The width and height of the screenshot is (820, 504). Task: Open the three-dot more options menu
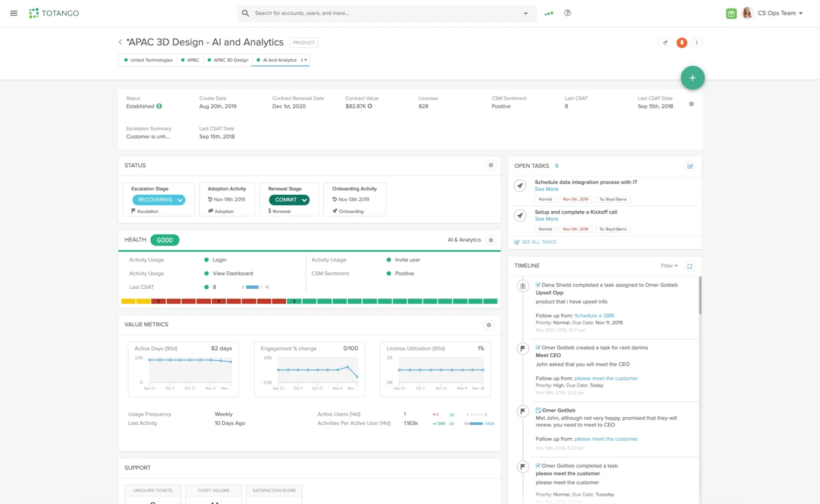pos(697,43)
